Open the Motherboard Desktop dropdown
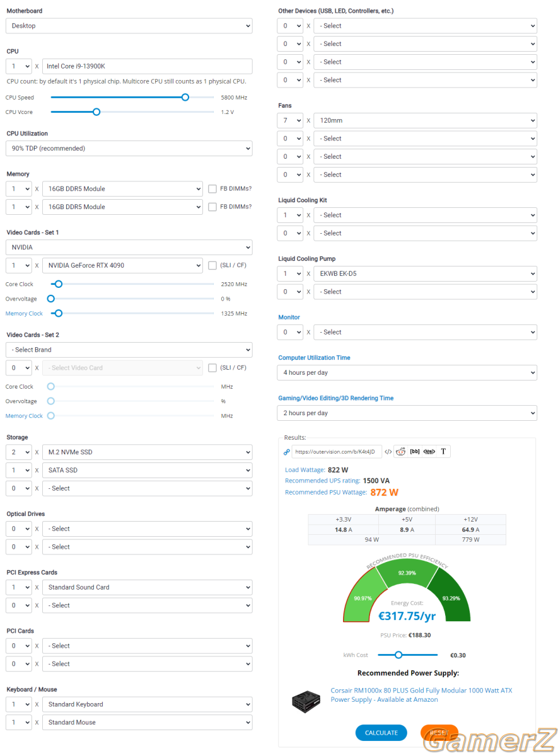Image resolution: width=558 pixels, height=756 pixels. pyautogui.click(x=129, y=26)
